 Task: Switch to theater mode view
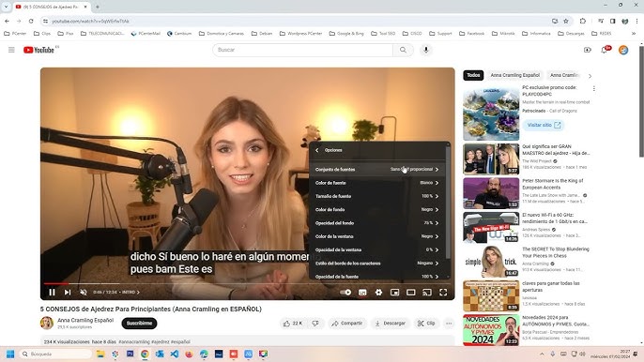[411, 293]
